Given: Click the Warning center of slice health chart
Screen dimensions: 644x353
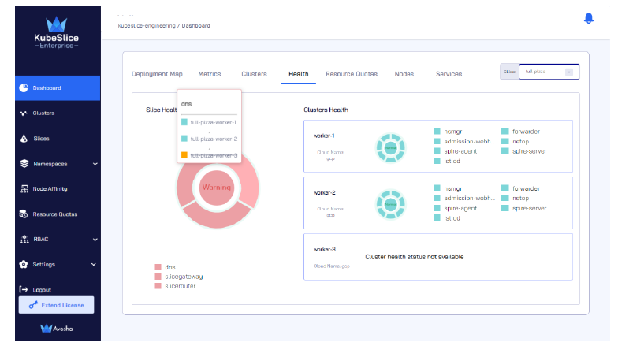Looking at the screenshot, I should [217, 188].
